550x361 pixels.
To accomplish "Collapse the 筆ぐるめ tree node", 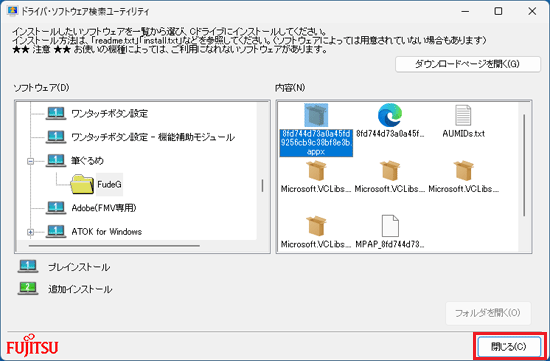I will 31,161.
